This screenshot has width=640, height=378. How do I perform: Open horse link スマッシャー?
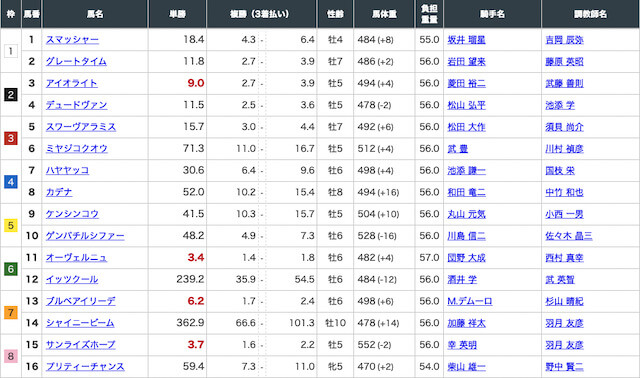[72, 40]
